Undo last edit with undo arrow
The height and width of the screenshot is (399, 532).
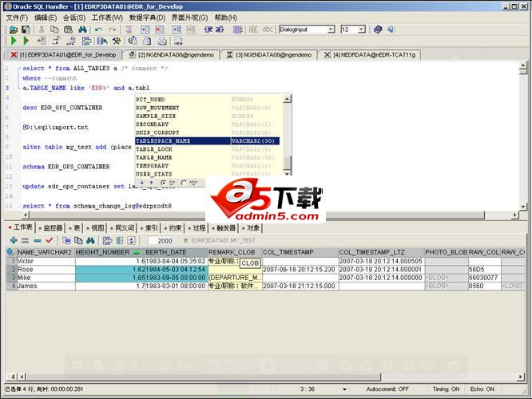(x=98, y=30)
